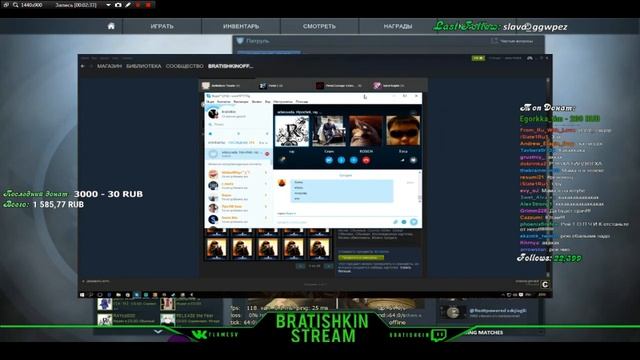Viewport: 640px width, 360px height.
Task: Click the participant avatar with letter R
Action: click(x=292, y=131)
